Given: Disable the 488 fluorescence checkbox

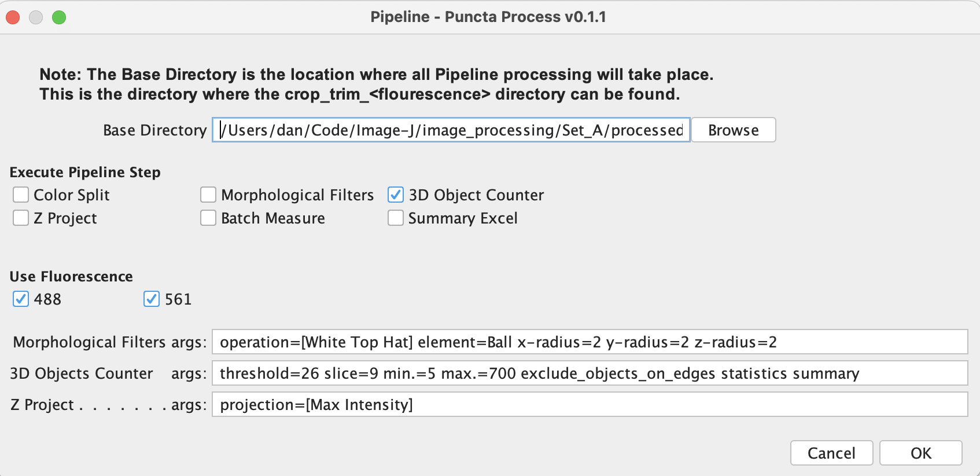Looking at the screenshot, I should (21, 299).
